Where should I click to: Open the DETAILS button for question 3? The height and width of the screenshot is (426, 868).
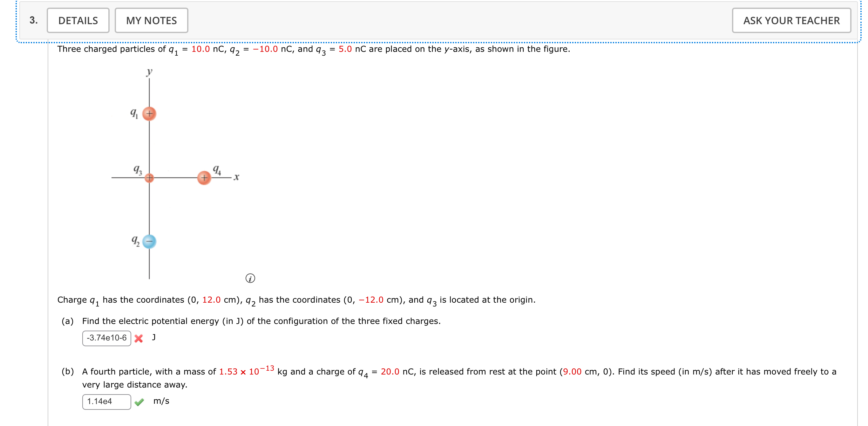pyautogui.click(x=78, y=21)
